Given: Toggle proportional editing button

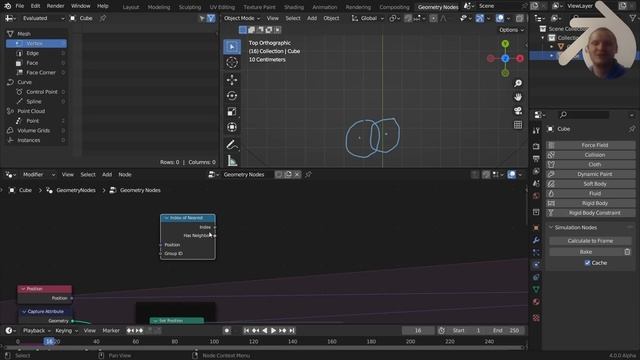Looking at the screenshot, I should click(433, 18).
